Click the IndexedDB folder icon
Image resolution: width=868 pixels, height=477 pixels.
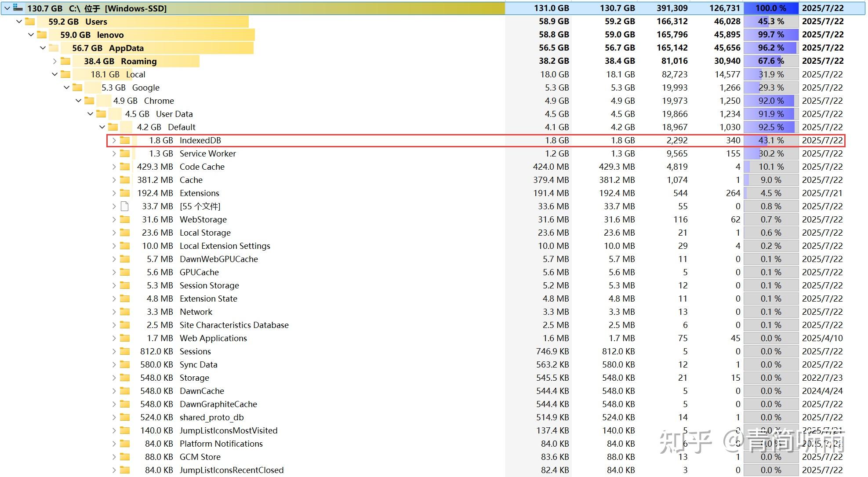click(x=125, y=140)
